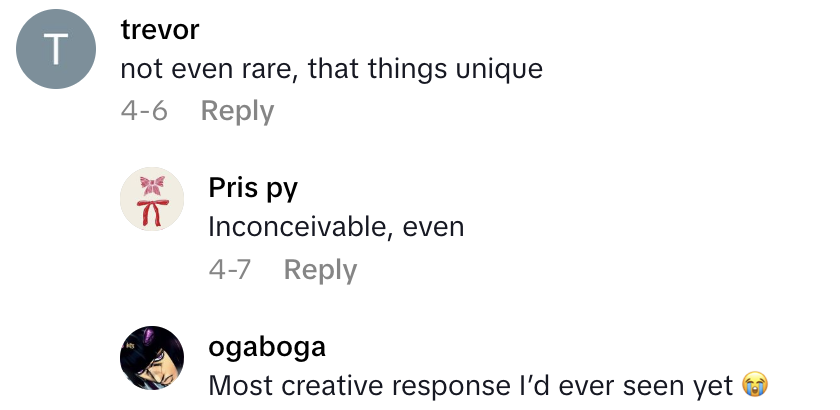
Task: Click the "Inconceivable, even" comment text
Action: click(x=336, y=227)
